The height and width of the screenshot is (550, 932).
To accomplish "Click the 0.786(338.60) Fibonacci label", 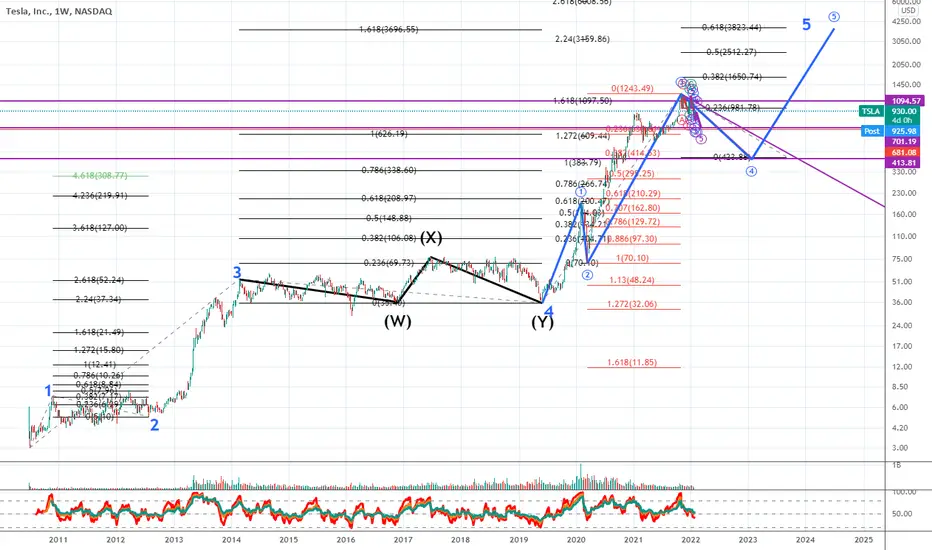I will point(389,171).
